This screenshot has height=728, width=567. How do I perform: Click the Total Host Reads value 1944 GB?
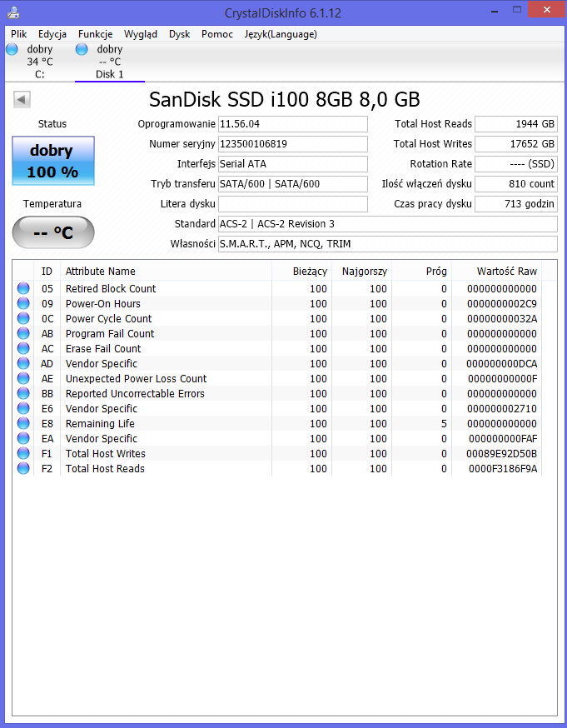[516, 124]
